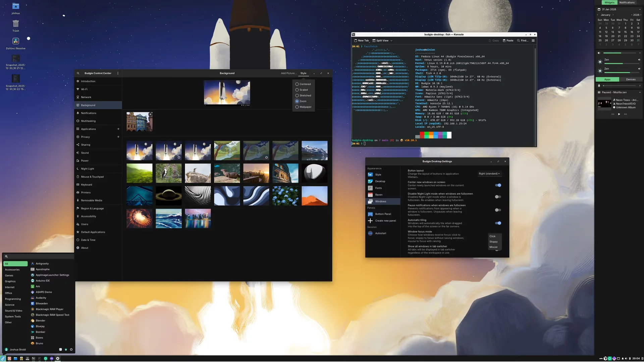Select the Centered background style
The height and width of the screenshot is (362, 644).
click(297, 84)
